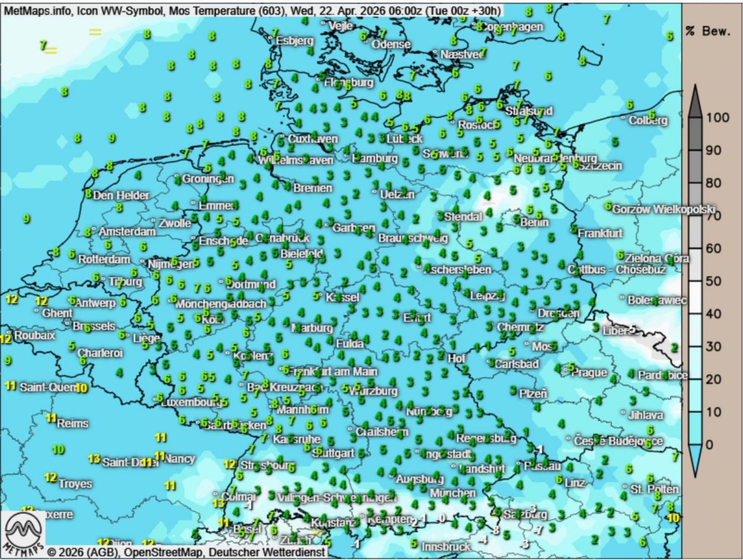The width and height of the screenshot is (743, 560).
Task: Click the Innsbruck city label
Action: click(446, 547)
